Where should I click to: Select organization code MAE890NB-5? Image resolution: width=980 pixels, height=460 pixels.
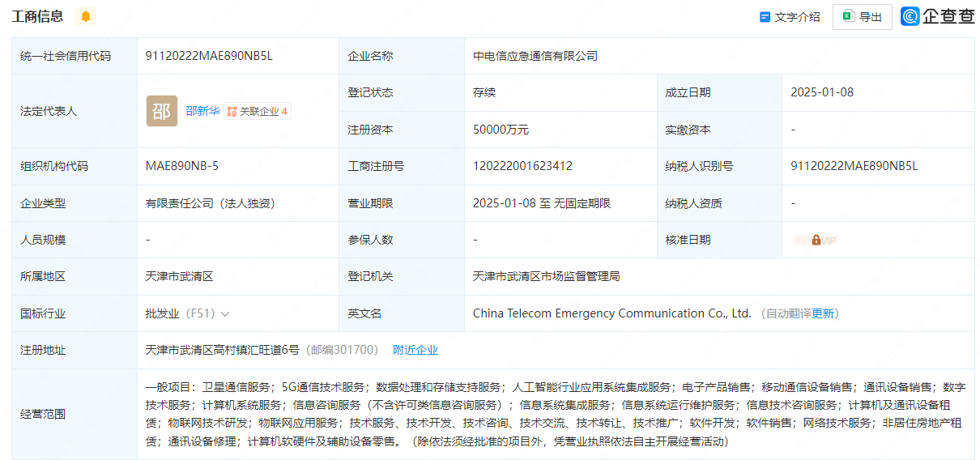click(182, 166)
